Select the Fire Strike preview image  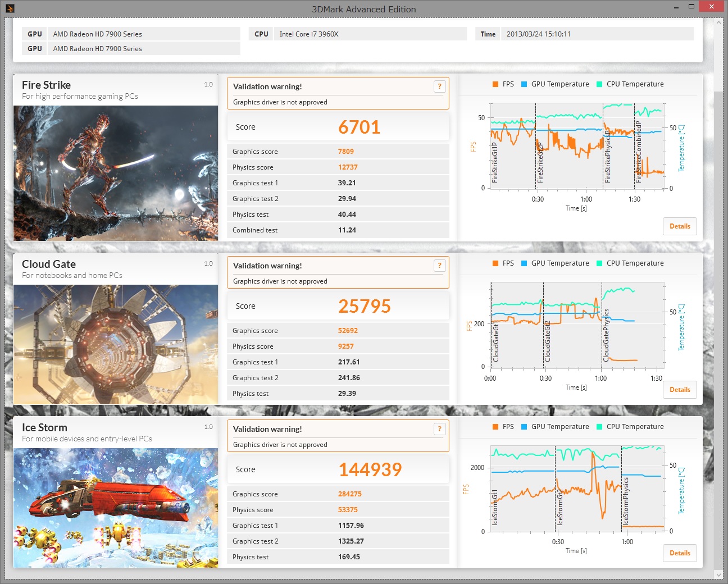pos(116,173)
